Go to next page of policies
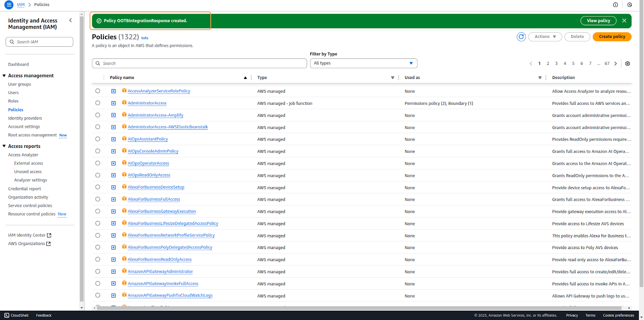Viewport: 644px width, 320px height. pyautogui.click(x=615, y=64)
